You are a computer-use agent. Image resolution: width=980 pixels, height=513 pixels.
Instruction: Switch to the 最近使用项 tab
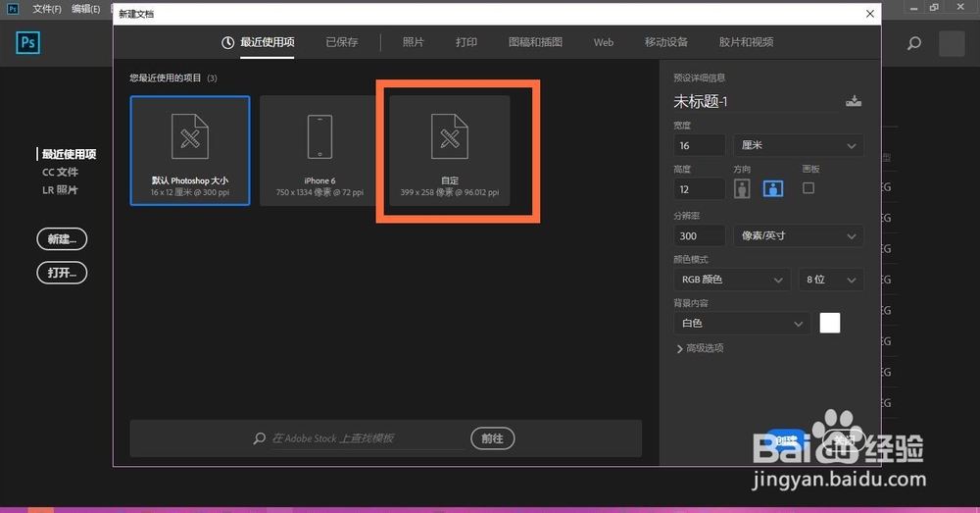267,42
